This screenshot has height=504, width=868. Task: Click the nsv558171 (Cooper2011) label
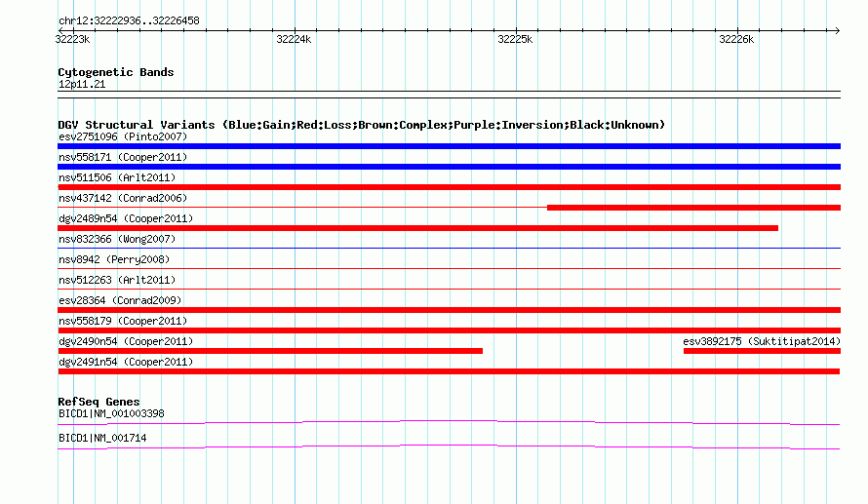click(123, 157)
